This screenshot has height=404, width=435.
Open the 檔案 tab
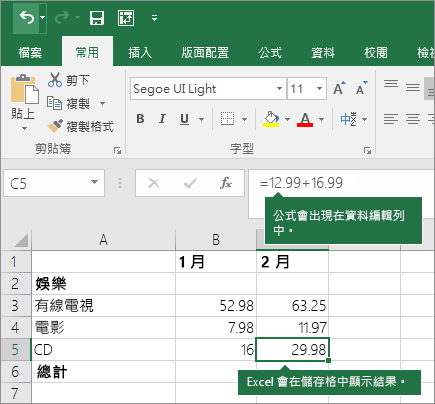click(x=30, y=53)
